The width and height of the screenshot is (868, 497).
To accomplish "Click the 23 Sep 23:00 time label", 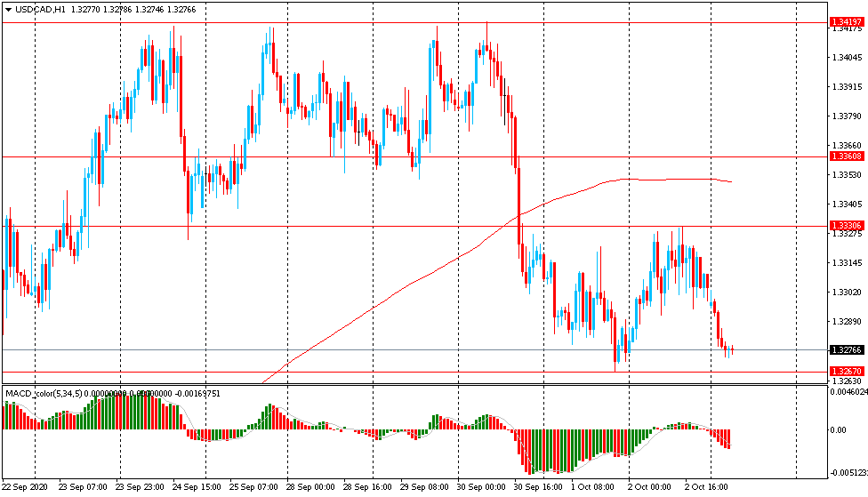I will click(140, 487).
